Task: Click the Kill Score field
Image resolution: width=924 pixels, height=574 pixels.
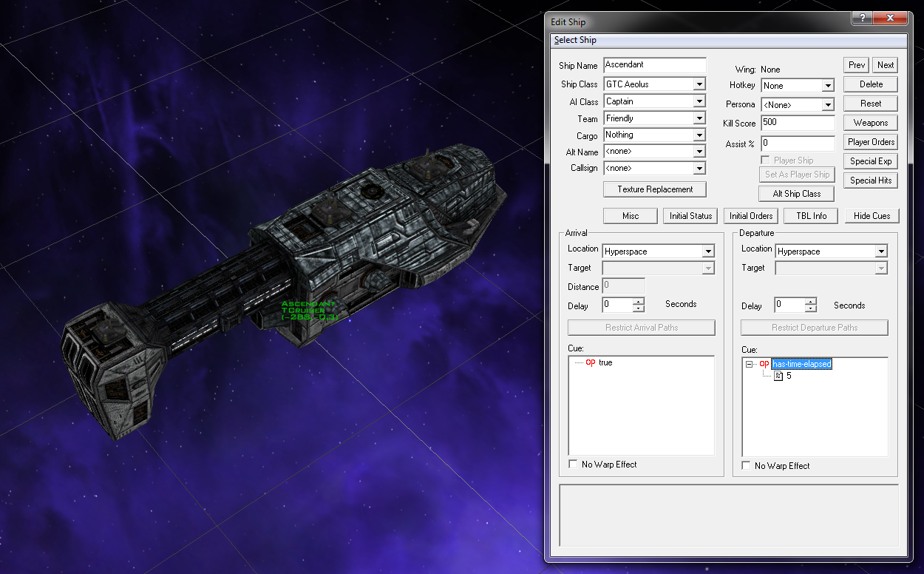Action: click(798, 123)
